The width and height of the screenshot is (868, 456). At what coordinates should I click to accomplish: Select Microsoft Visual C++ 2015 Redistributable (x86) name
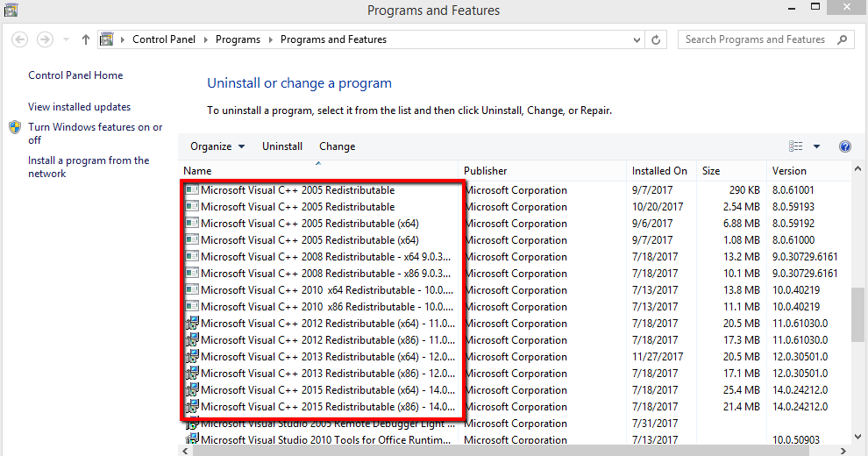pyautogui.click(x=328, y=406)
